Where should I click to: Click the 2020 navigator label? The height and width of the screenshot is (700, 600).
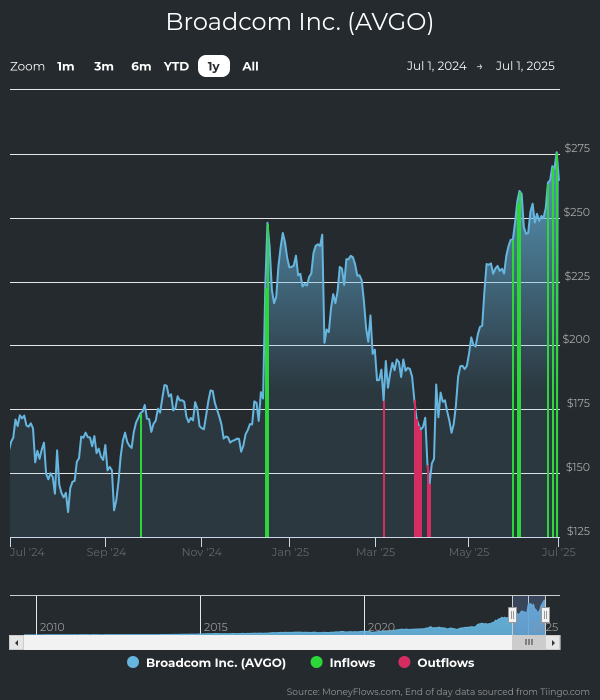pos(381,627)
